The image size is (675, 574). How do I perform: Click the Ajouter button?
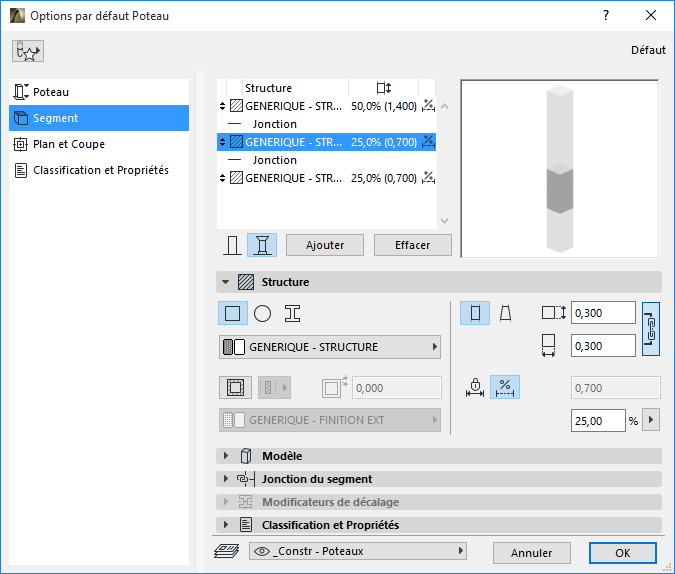(324, 245)
